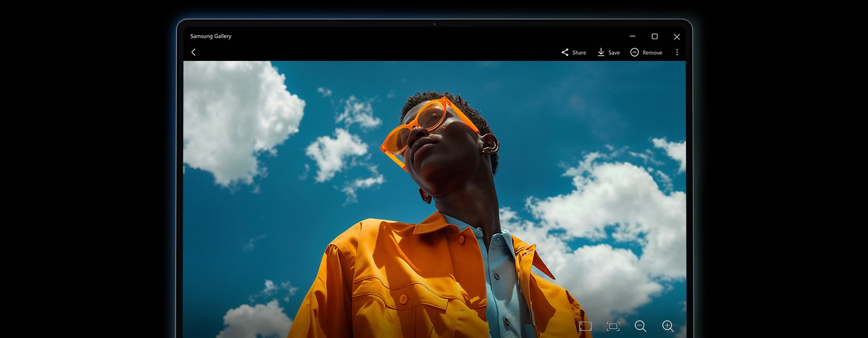Click the displayed photo of the man

pos(435,199)
